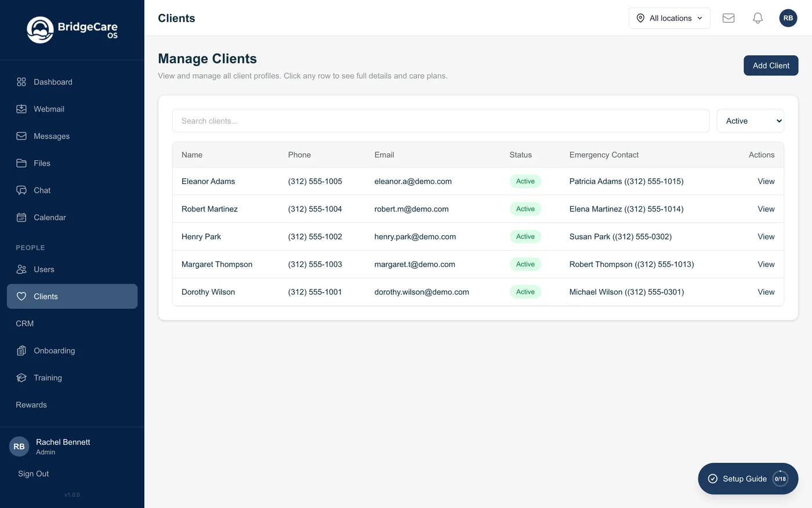Open CRM menu item
The image size is (812, 508).
72,323
